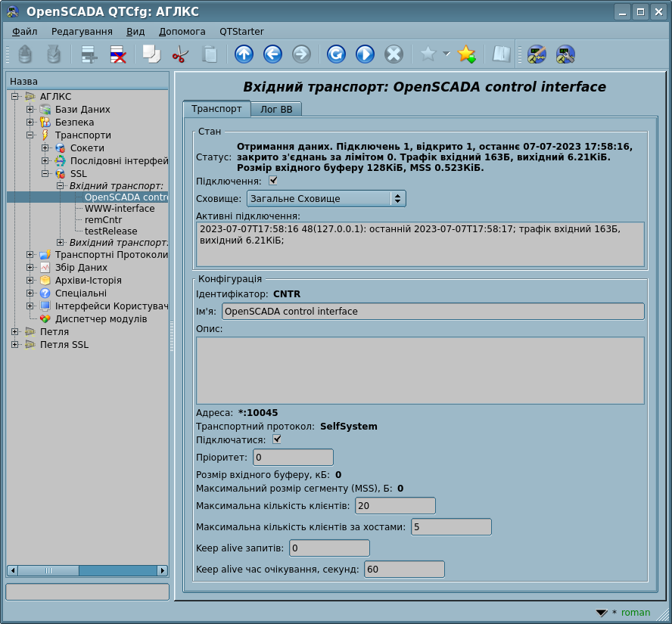Viewport: 672px width, 624px height.
Task: Navigate back with the blue left arrow
Action: pos(272,54)
